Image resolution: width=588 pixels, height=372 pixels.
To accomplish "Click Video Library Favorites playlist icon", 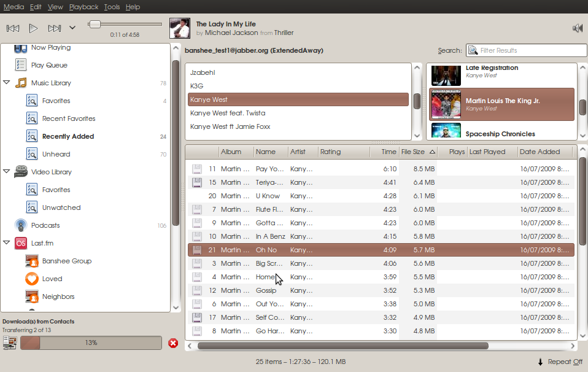I will coord(32,190).
